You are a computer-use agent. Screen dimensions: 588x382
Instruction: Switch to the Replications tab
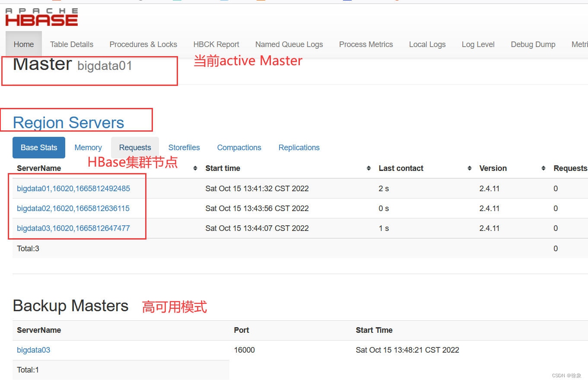click(x=299, y=148)
